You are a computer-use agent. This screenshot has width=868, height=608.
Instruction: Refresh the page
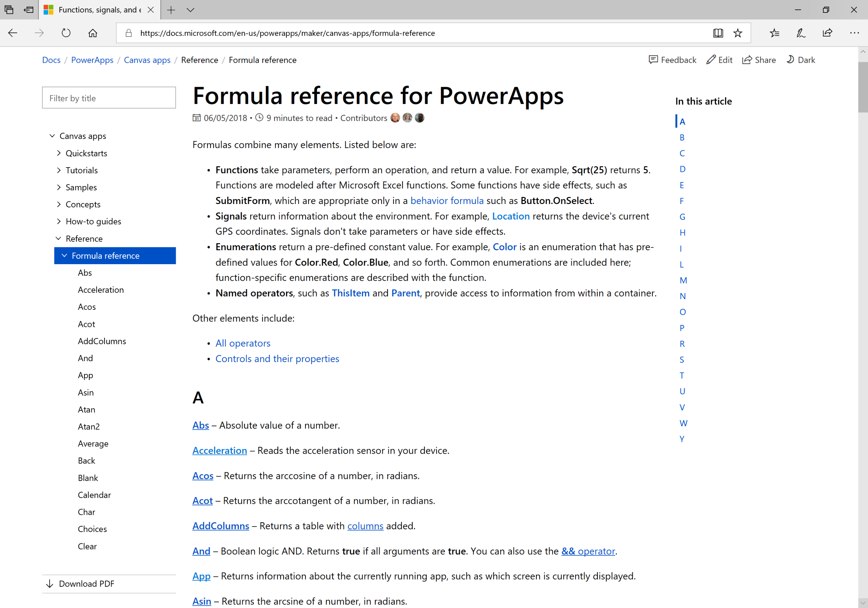click(x=66, y=33)
